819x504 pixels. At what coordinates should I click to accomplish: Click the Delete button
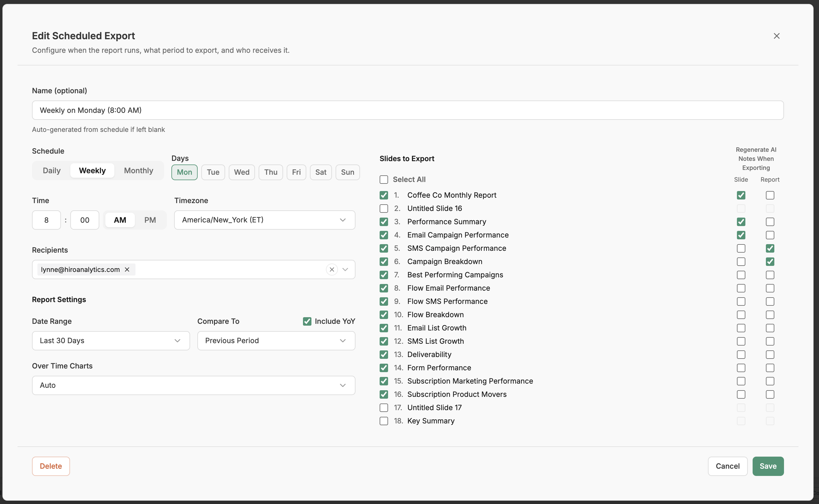point(51,466)
